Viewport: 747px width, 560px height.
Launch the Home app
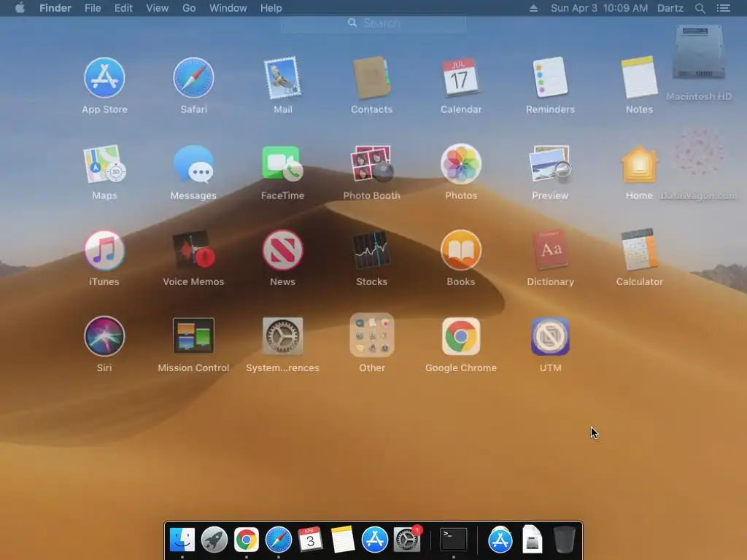click(639, 164)
